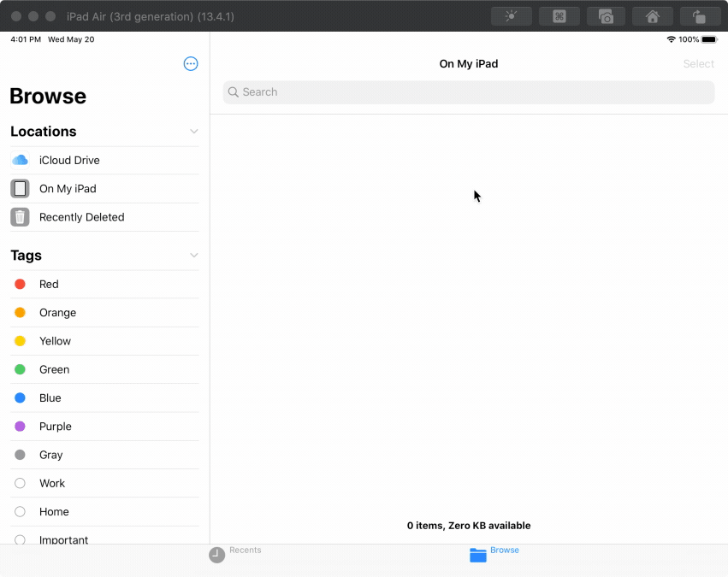
Task: Click the Work tag empty circle
Action: [20, 483]
